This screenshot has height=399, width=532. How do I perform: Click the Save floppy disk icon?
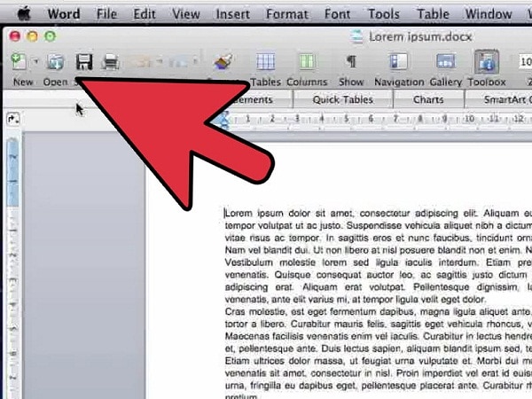(x=84, y=62)
